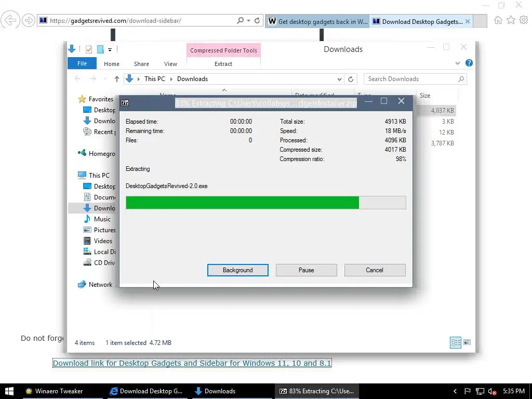This screenshot has width=532, height=399.
Task: Pause the extraction
Action: point(306,270)
